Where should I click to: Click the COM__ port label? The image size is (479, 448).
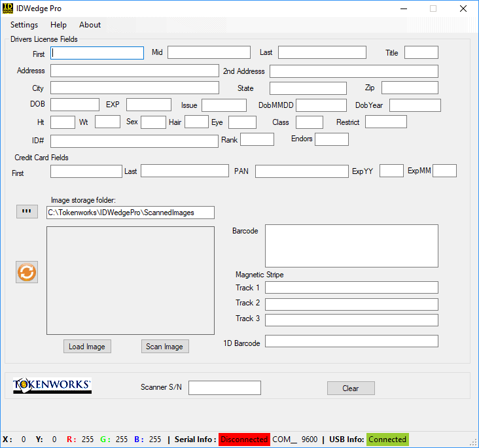click(285, 439)
